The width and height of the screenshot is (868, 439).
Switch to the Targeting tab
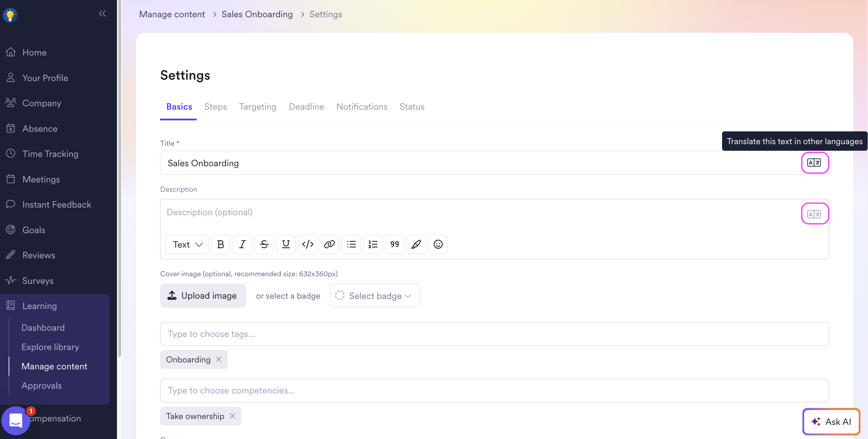(x=258, y=107)
